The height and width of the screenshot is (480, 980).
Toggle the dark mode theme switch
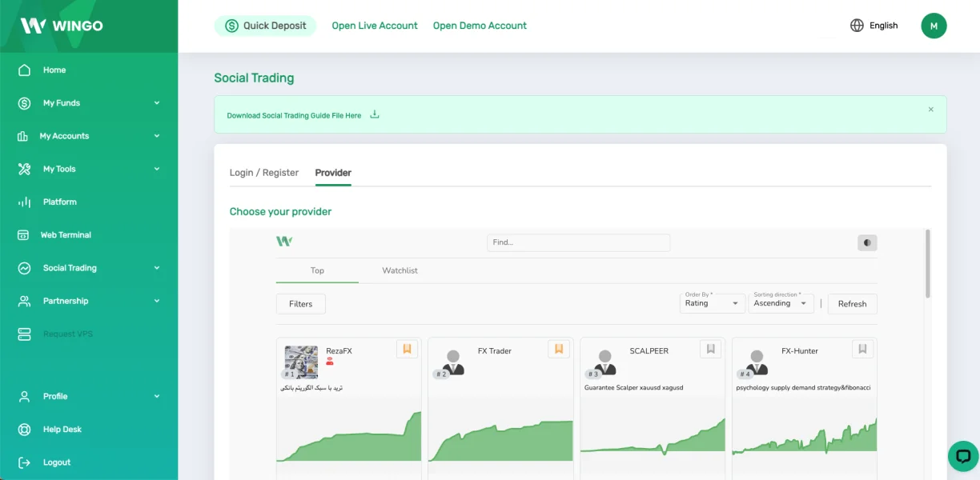[867, 242]
